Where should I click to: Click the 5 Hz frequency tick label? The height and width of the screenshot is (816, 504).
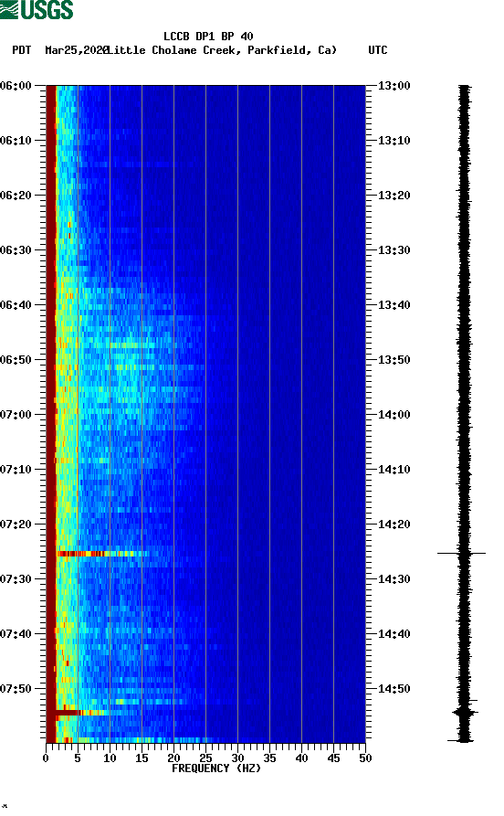click(78, 758)
